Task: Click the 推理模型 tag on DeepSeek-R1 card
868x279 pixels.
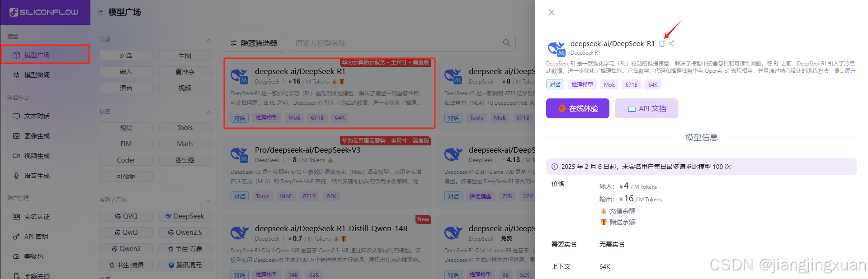Action: [267, 118]
